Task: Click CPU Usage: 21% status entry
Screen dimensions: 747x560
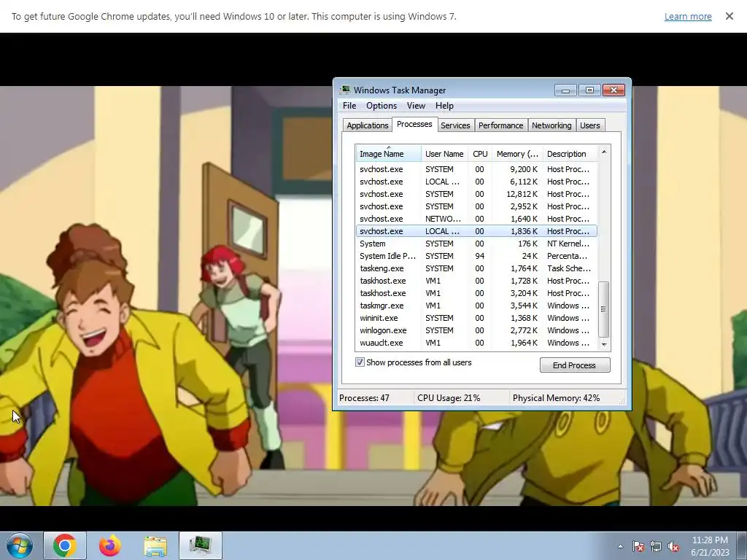Action: point(449,398)
